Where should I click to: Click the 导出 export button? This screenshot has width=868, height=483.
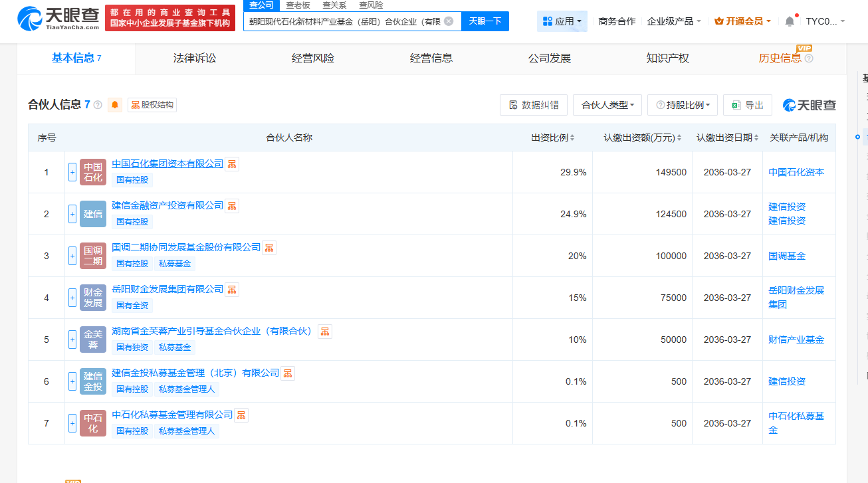click(x=748, y=105)
